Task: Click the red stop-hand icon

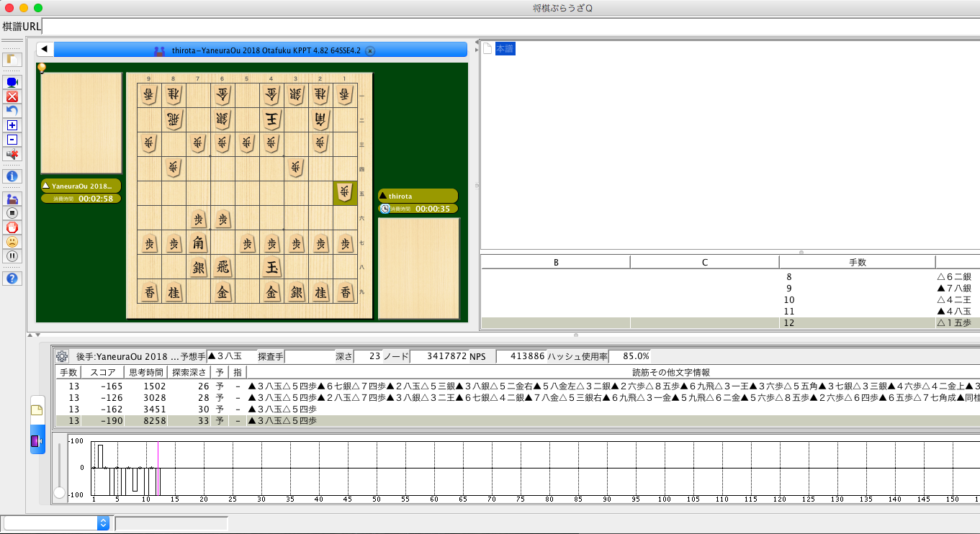Action: tap(12, 227)
